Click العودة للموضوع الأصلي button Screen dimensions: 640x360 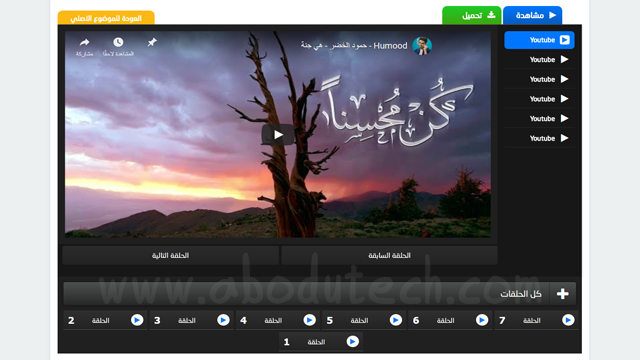[106, 18]
